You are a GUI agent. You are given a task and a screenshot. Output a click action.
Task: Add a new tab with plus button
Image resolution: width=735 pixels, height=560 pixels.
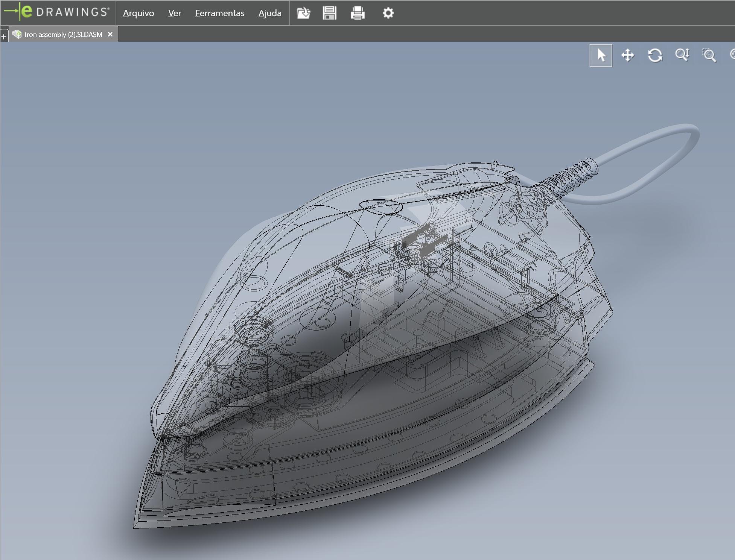tap(4, 36)
